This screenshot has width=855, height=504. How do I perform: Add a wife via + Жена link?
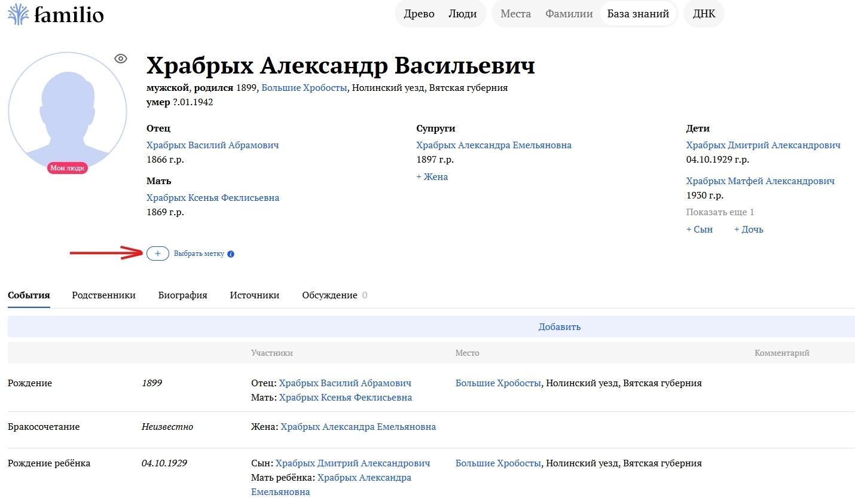(x=432, y=177)
